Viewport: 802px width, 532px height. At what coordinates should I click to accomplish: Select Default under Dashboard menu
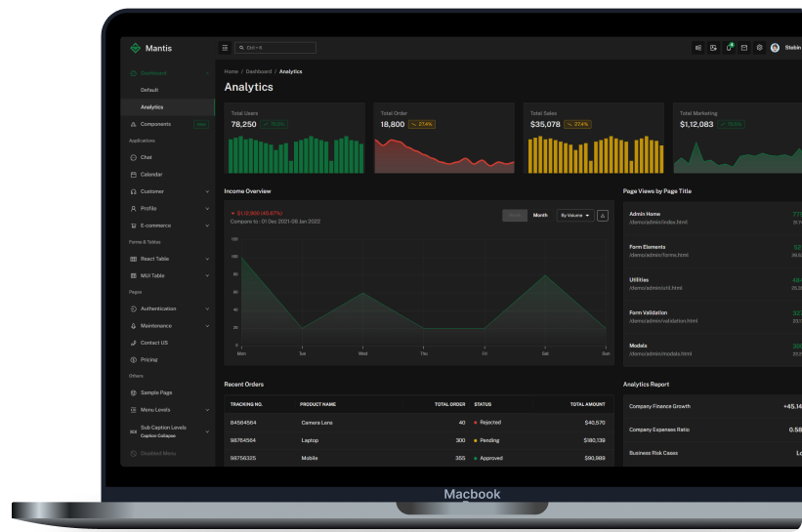pos(149,90)
